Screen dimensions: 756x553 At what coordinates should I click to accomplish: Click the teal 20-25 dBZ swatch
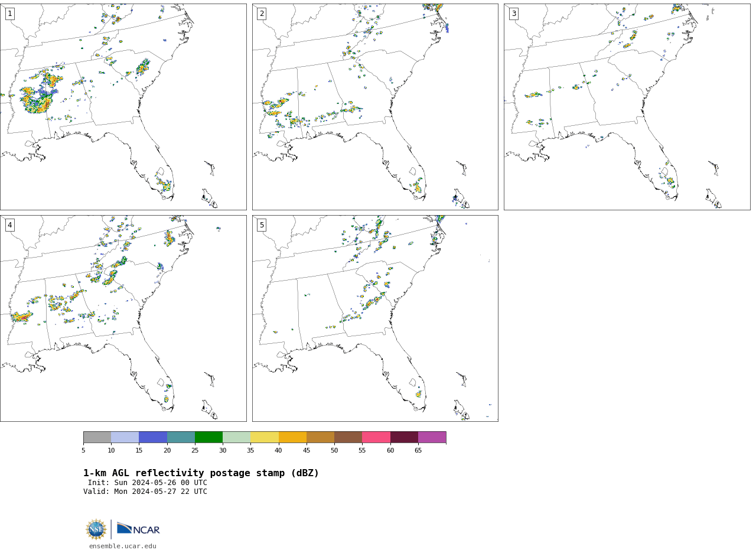(x=181, y=437)
